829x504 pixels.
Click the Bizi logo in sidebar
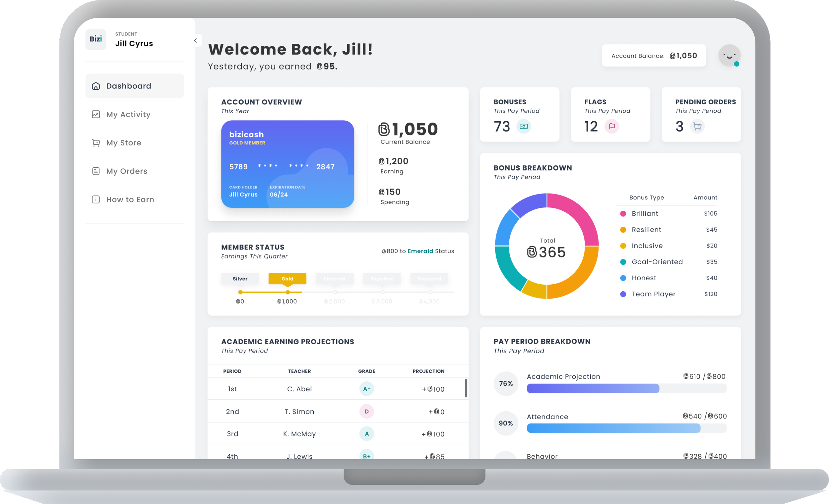96,39
